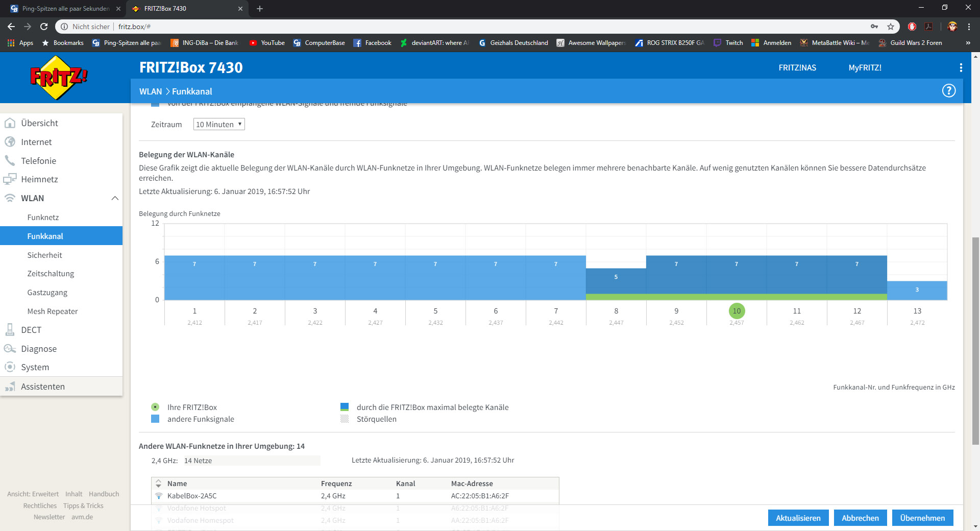Open the Twitch bookmark
Viewport: 980px width, 531px height.
click(728, 43)
